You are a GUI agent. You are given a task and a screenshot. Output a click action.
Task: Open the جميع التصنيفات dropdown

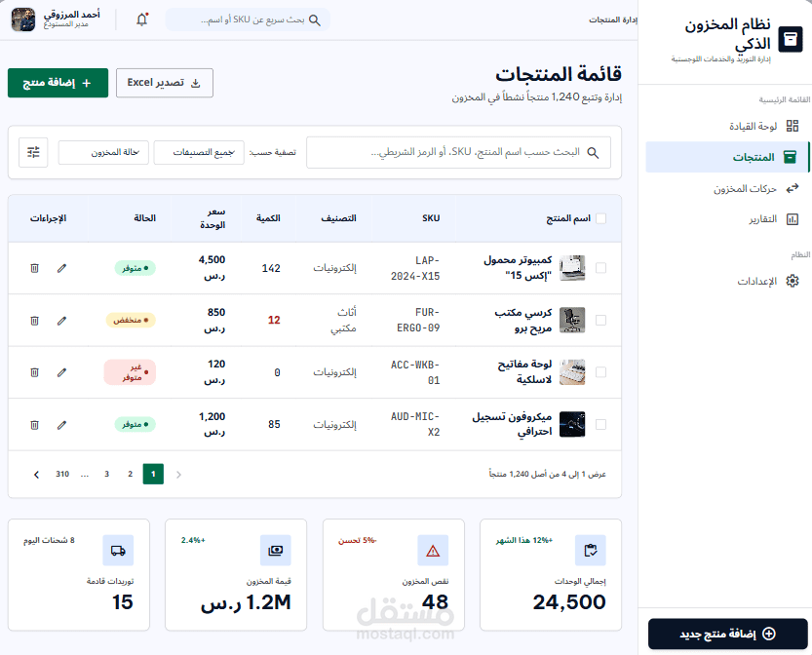[199, 153]
